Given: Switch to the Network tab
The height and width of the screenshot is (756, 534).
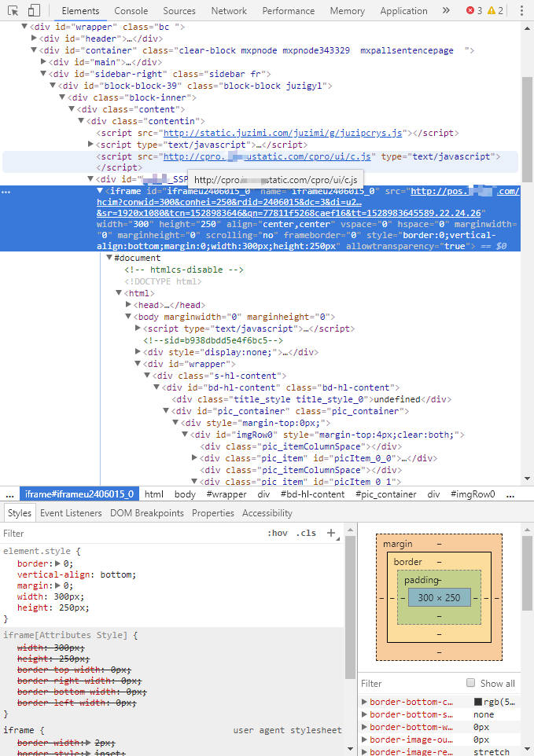Looking at the screenshot, I should click(x=229, y=11).
